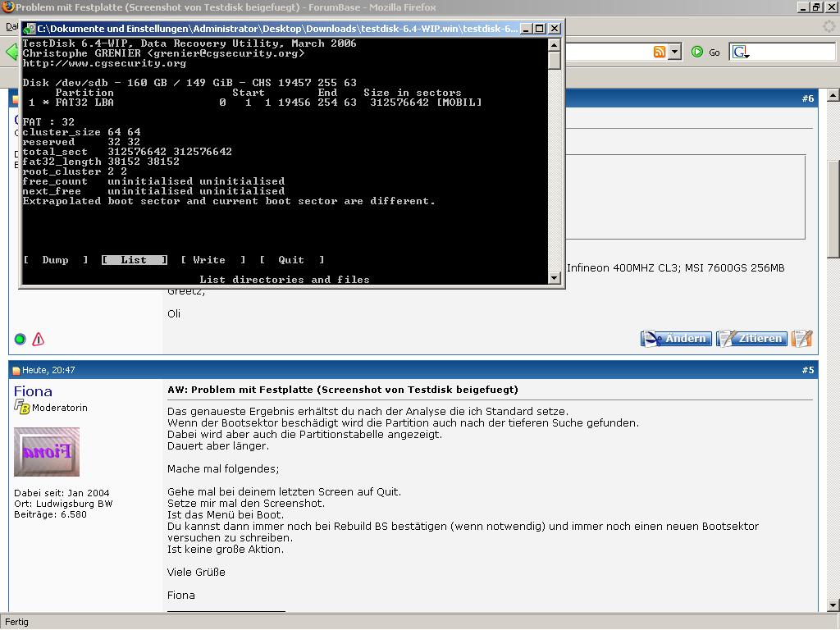Click the page scrollbar up arrow in Firefox

pyautogui.click(x=833, y=96)
